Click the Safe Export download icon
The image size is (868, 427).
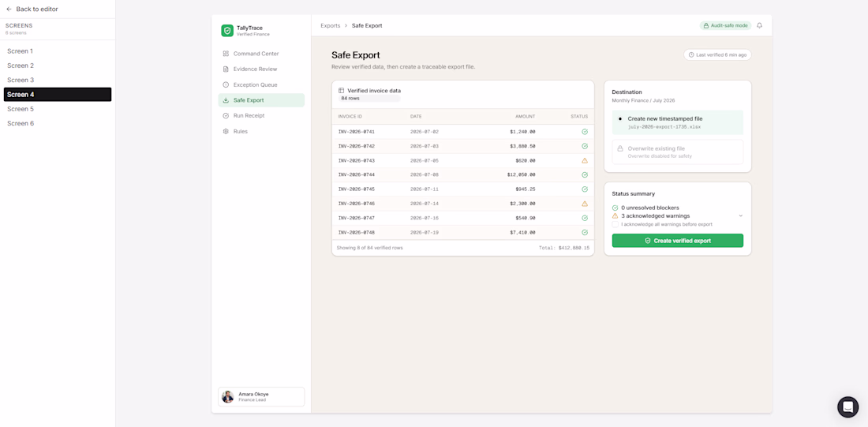(x=226, y=100)
